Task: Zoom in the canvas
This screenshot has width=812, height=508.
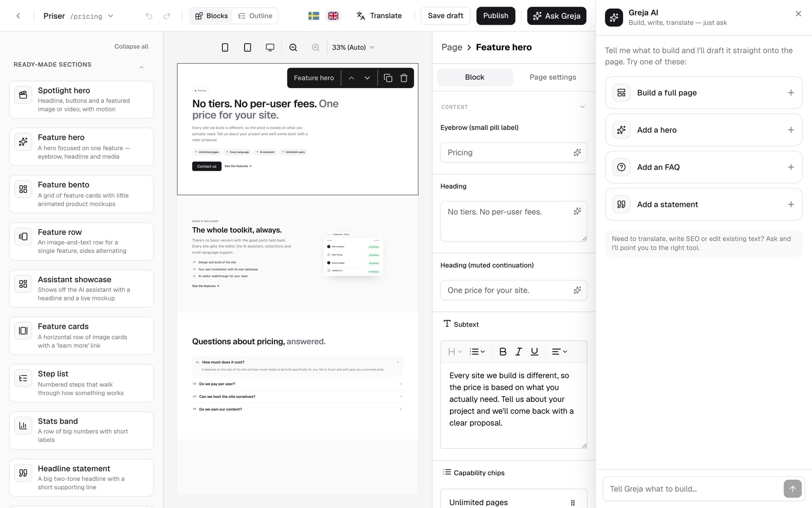Action: (315, 48)
